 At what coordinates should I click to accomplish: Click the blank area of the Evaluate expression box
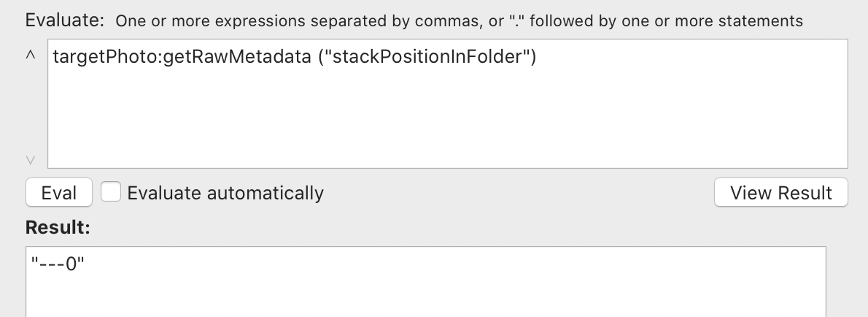coord(447,116)
